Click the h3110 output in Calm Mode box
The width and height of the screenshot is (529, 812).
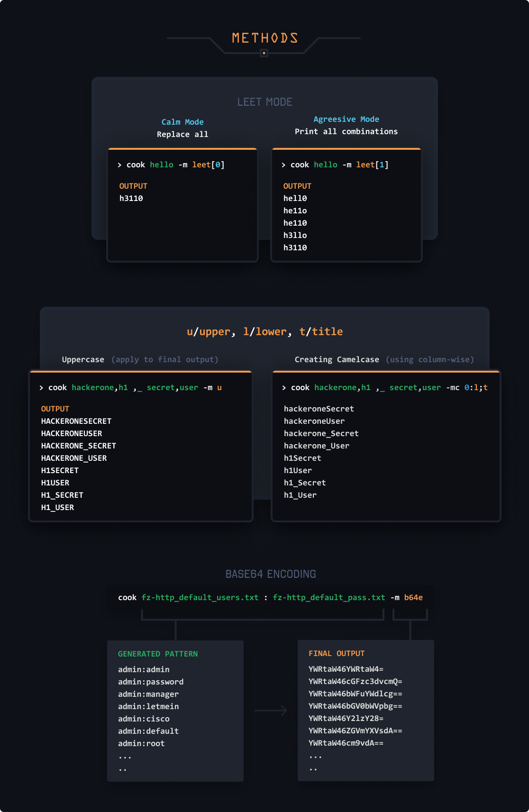(x=131, y=198)
